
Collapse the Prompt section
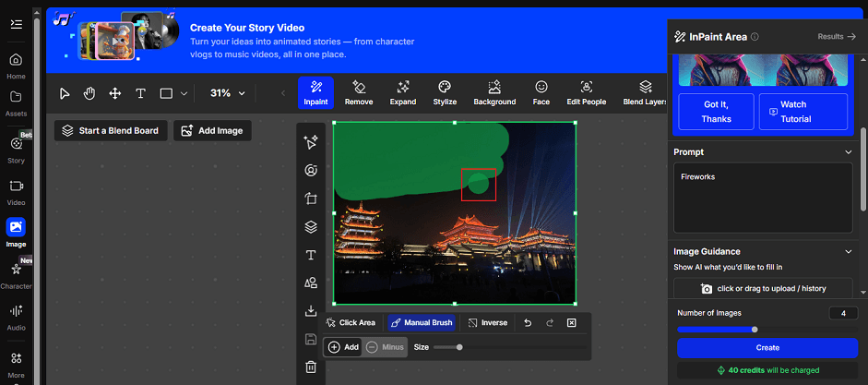pos(848,151)
